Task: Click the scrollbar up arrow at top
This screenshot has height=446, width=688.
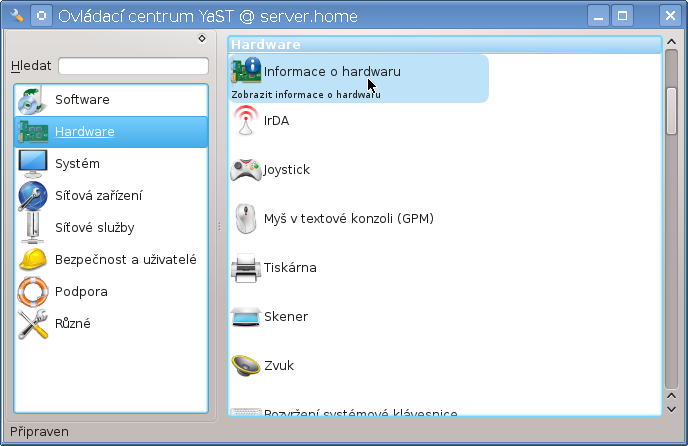Action: click(671, 42)
